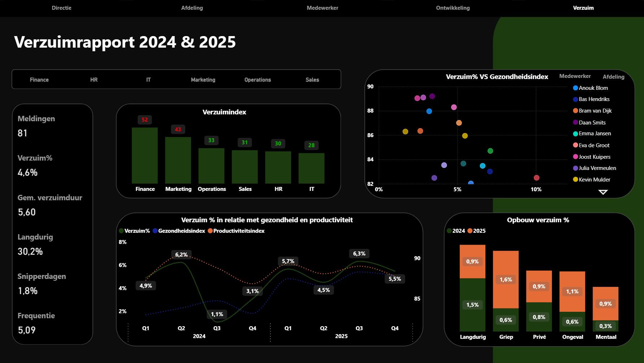
Task: Click the Daan Smits legend dot
Action: pos(575,123)
